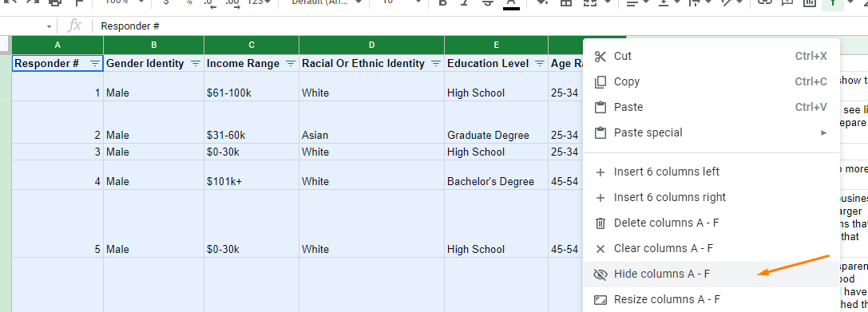Click the text color button with black bar
The image size is (868, 312).
tap(511, 3)
